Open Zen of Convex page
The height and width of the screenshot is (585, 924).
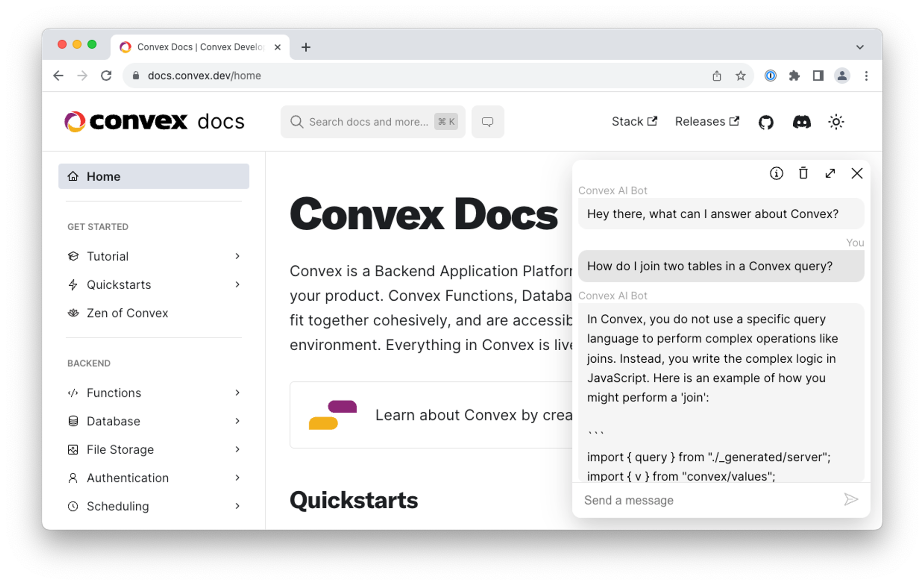(x=128, y=313)
